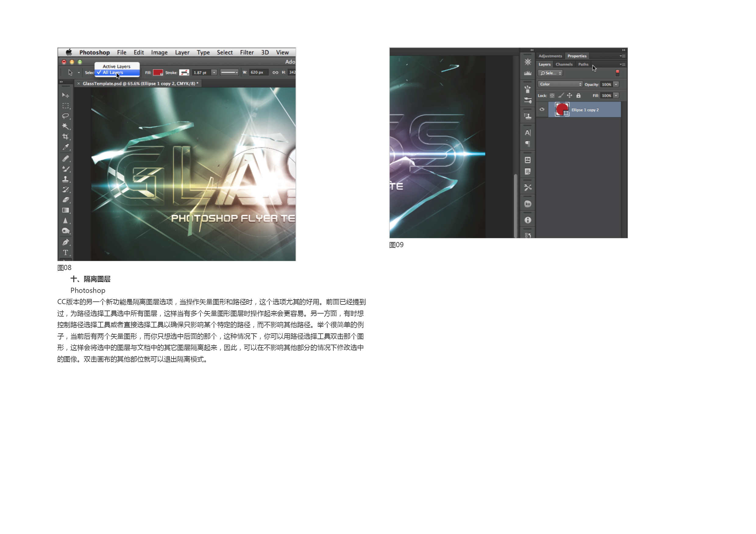
Task: Choose All Layers in the popup
Action: tap(117, 72)
